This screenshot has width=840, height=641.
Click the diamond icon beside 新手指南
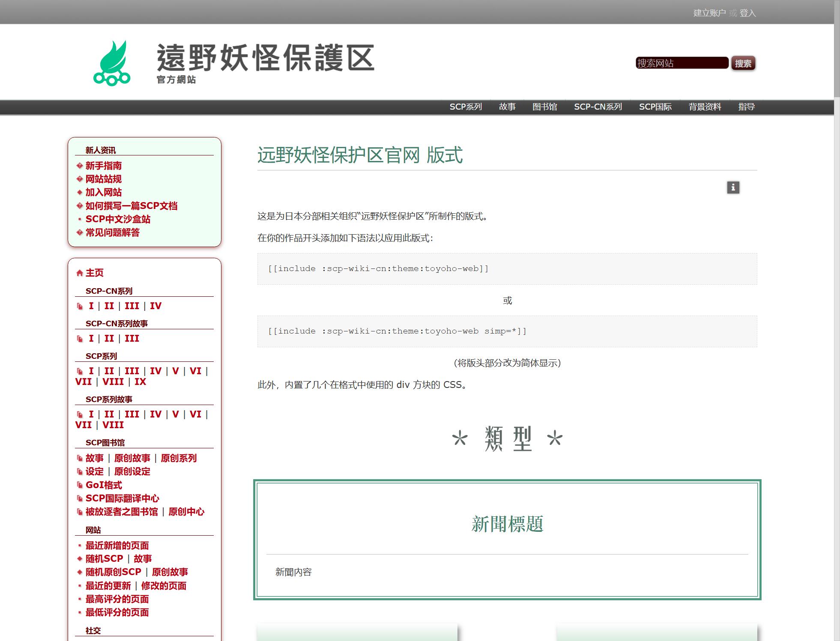point(79,166)
